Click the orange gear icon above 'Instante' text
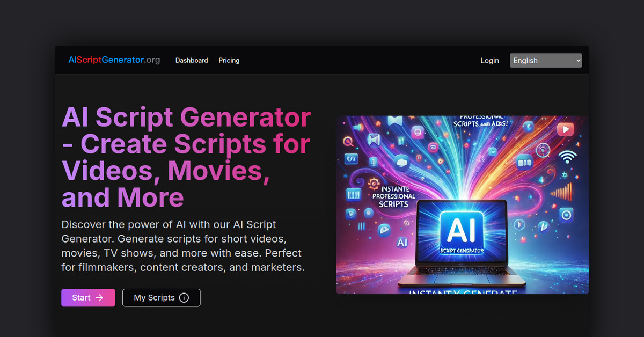Screen dimensions: 644x337 (374, 183)
